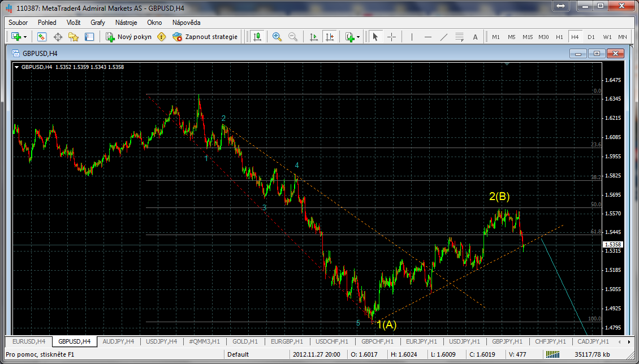Click the 'Default' profile in status bar
The width and height of the screenshot is (639, 364).
coord(238,354)
